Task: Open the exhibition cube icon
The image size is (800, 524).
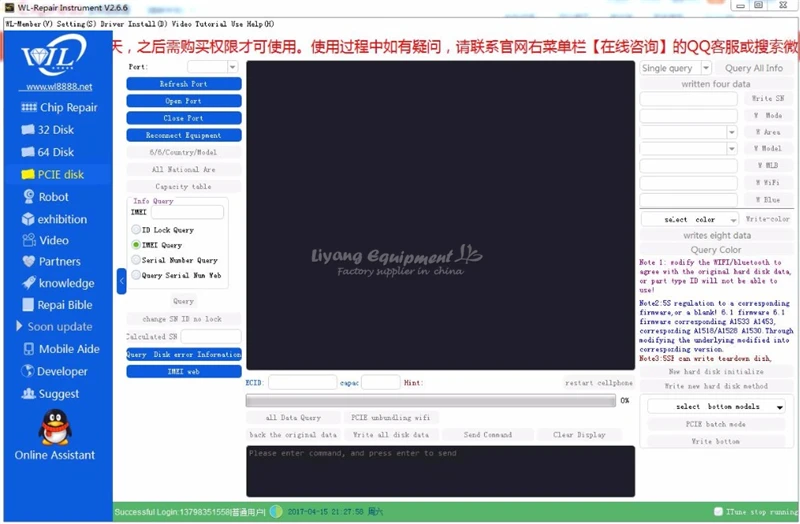Action: 28,219
